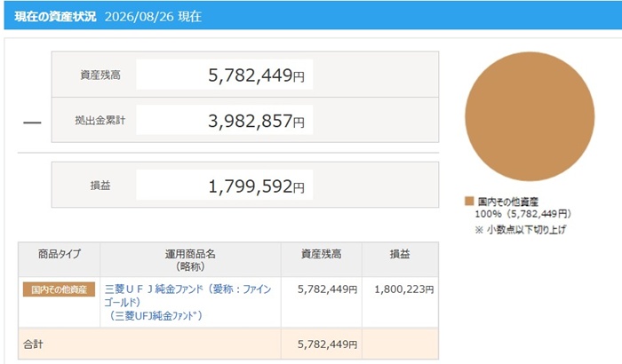Image resolution: width=622 pixels, height=364 pixels.
Task: Click the total 5,782,449円 in 合計 row
Action: click(x=327, y=344)
